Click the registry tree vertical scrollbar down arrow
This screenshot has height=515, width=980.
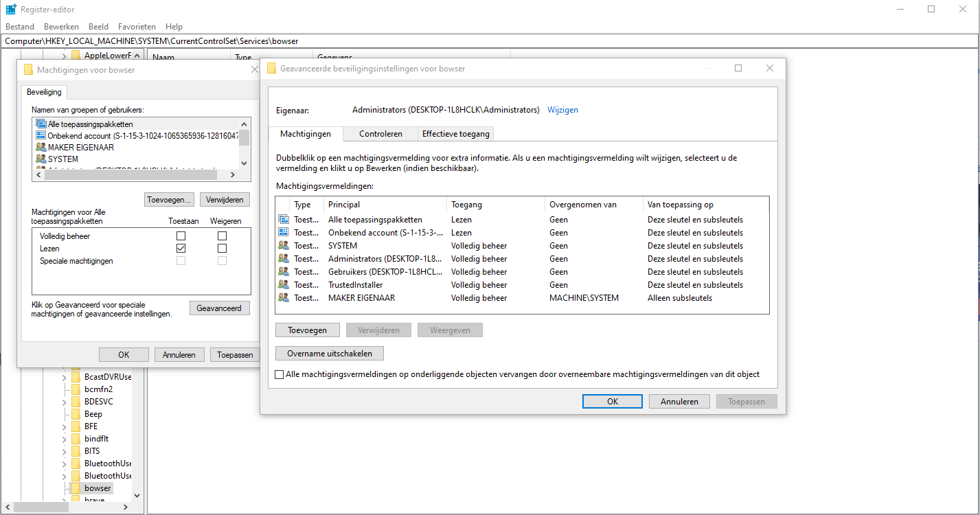pyautogui.click(x=137, y=495)
